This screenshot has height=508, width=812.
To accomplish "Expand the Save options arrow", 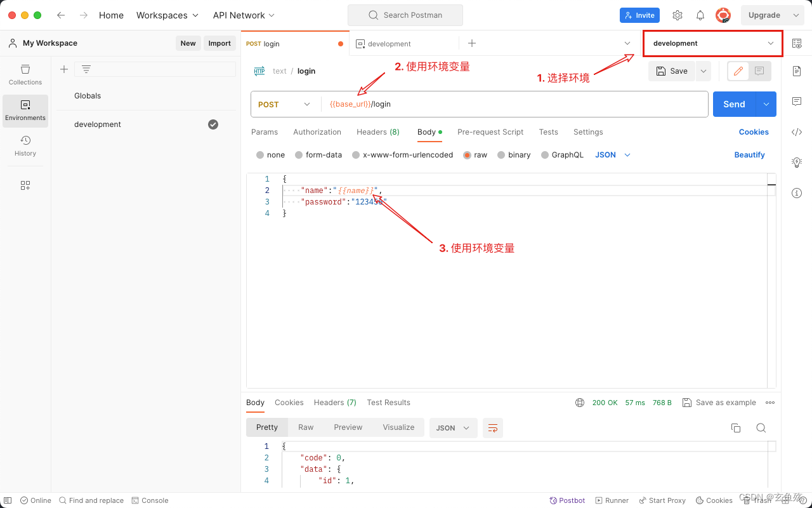I will (x=703, y=71).
